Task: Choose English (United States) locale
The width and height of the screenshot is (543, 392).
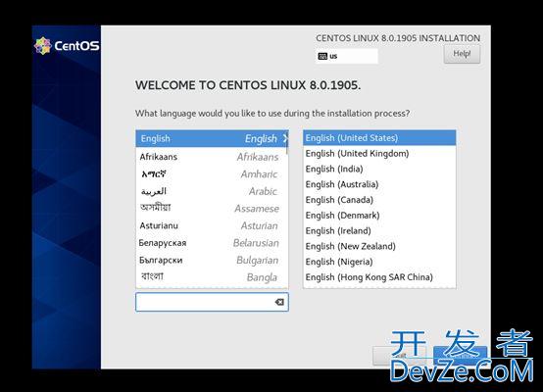Action: pyautogui.click(x=379, y=138)
